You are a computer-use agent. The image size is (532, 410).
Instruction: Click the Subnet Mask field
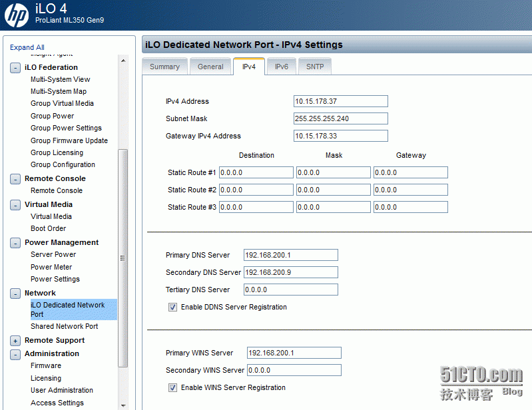341,118
